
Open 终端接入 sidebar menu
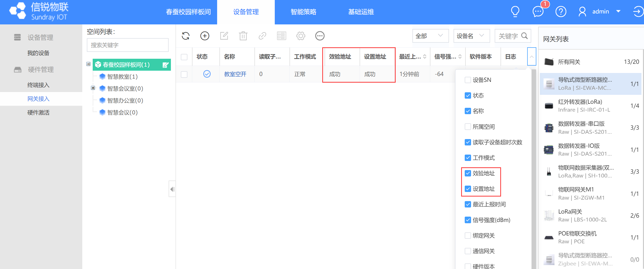pos(38,85)
